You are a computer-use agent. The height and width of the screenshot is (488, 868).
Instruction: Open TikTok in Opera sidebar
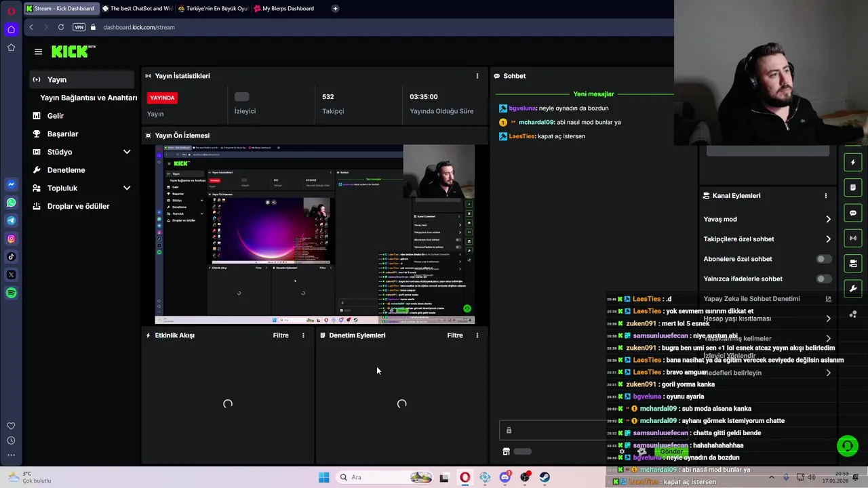click(11, 257)
